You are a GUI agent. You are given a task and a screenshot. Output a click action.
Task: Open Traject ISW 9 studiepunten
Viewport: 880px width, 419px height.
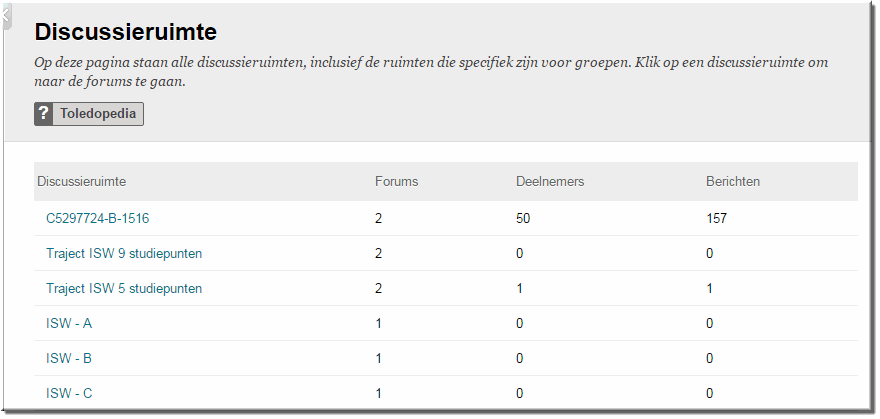124,254
